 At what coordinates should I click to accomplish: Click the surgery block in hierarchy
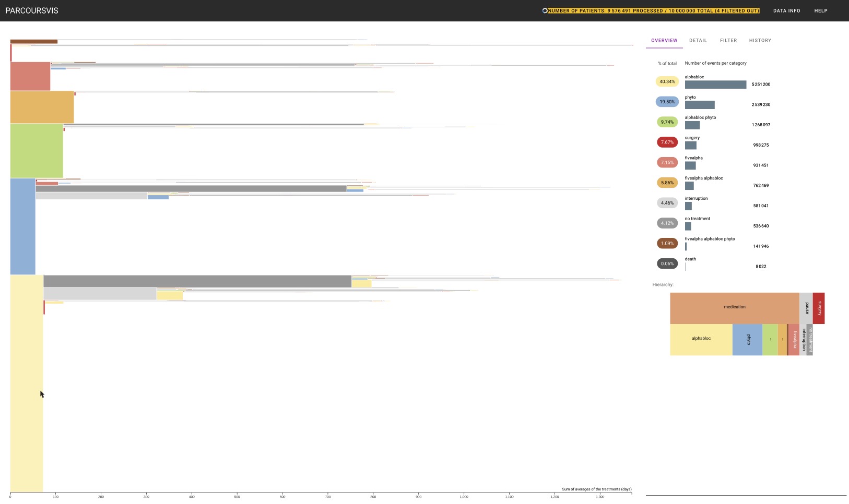[x=819, y=308]
